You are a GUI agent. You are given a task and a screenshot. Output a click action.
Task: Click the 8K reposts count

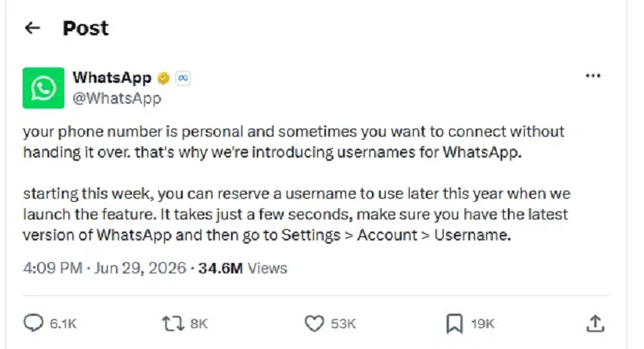point(199,324)
